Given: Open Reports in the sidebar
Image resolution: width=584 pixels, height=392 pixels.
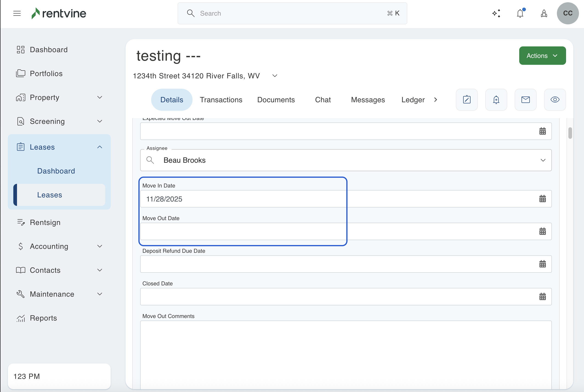Looking at the screenshot, I should coord(43,318).
